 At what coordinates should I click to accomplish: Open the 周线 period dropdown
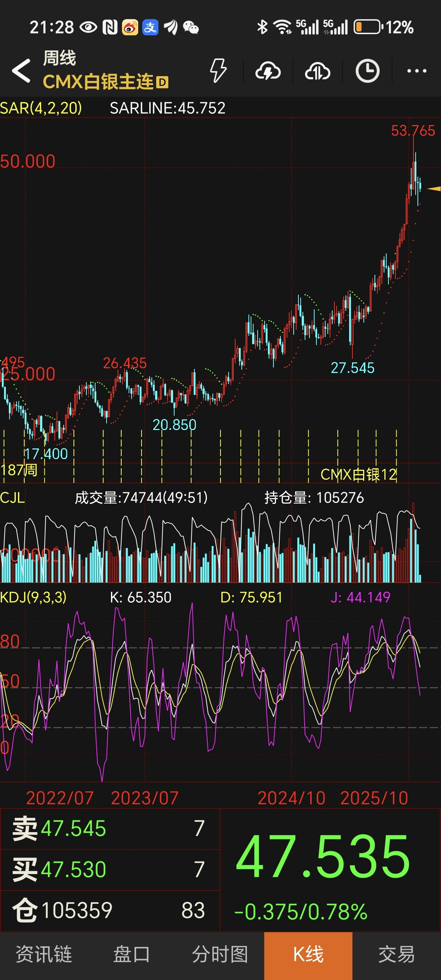click(x=59, y=58)
